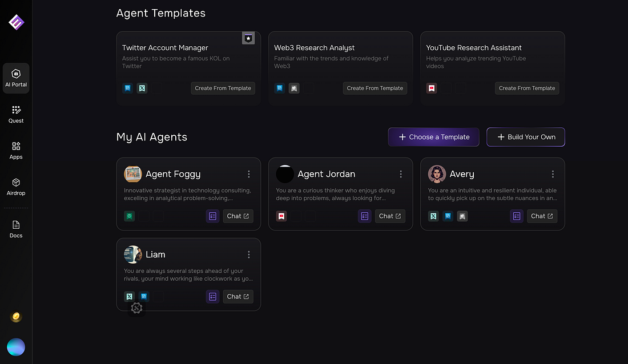The height and width of the screenshot is (364, 628).
Task: Click the Choose a Template button
Action: pyautogui.click(x=433, y=137)
